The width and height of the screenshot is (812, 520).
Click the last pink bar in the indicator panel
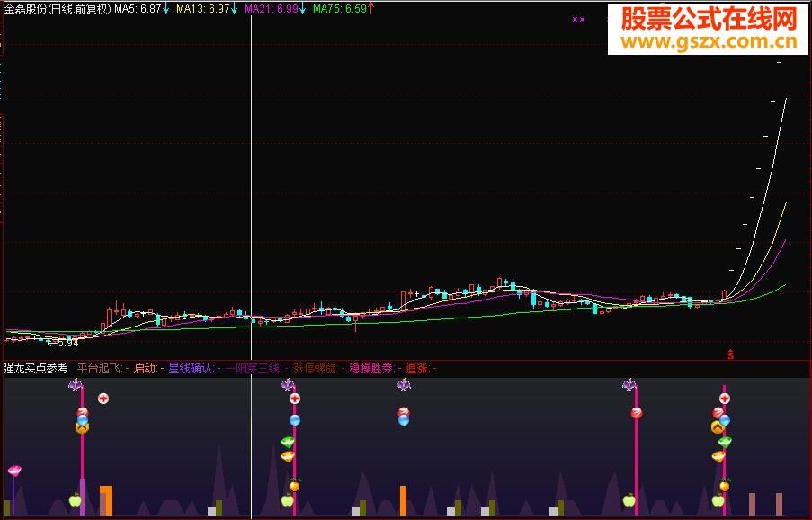(779, 504)
